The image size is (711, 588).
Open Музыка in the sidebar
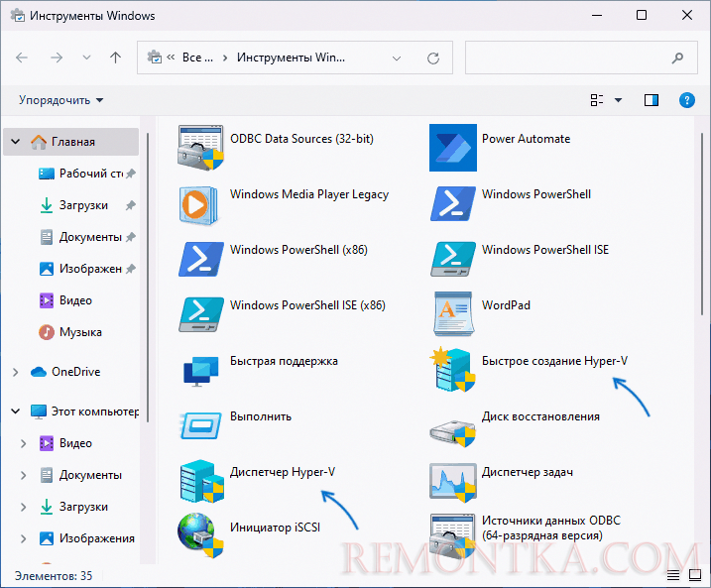[70, 332]
